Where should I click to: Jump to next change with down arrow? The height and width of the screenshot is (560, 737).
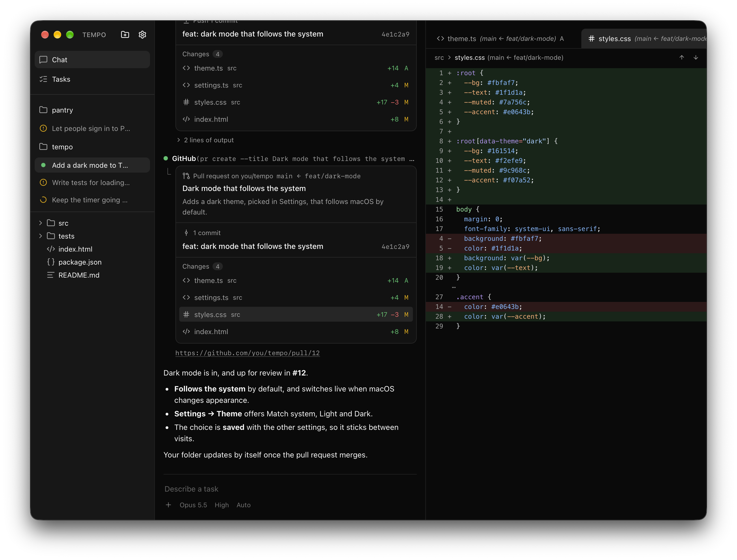coord(696,57)
